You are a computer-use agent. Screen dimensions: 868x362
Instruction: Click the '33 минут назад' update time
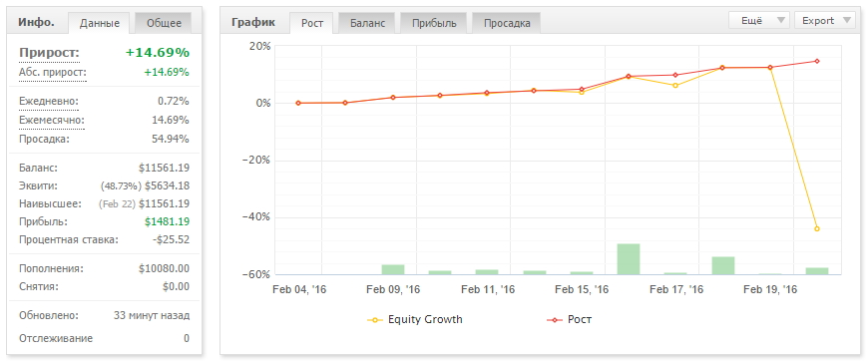152,316
